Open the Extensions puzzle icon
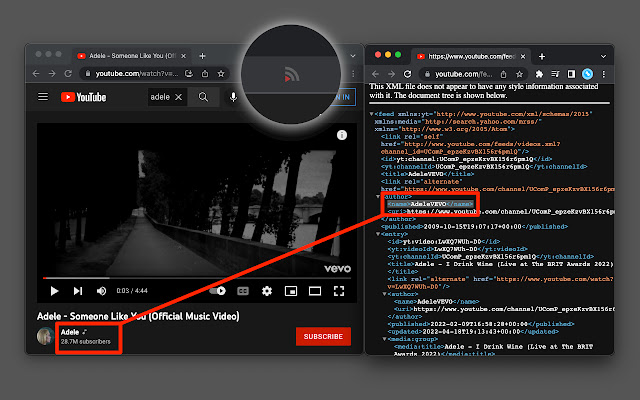 [x=539, y=74]
